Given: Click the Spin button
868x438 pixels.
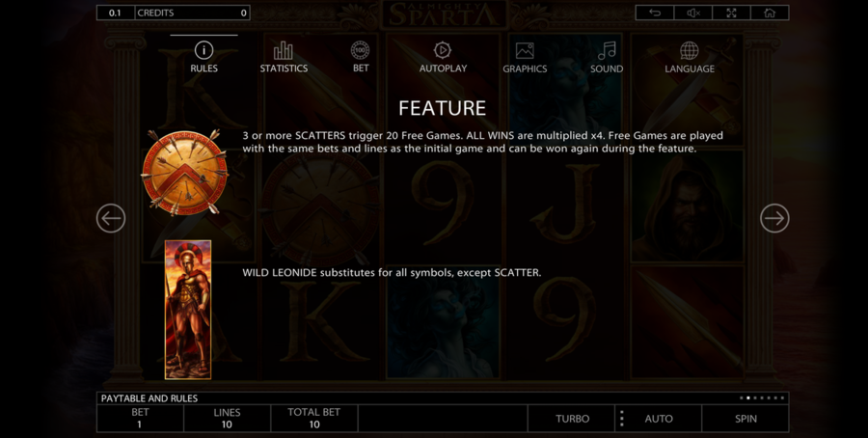Looking at the screenshot, I should pos(746,419).
